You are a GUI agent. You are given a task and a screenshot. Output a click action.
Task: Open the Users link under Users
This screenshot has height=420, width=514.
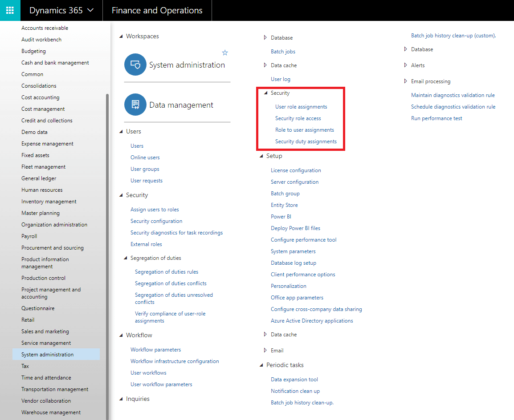click(x=137, y=146)
